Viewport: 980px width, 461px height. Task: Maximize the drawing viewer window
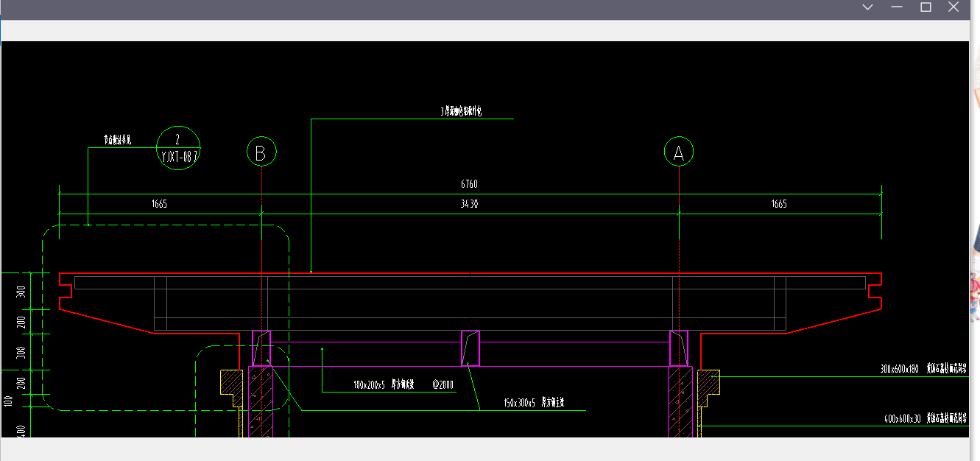(x=926, y=7)
